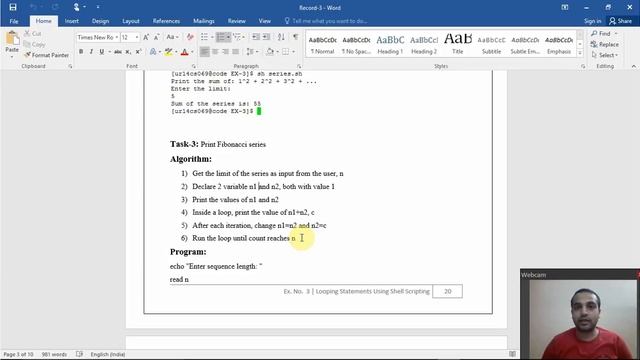This screenshot has width=640, height=360.
Task: Collapse the ribbon with the chevron
Action: point(633,66)
